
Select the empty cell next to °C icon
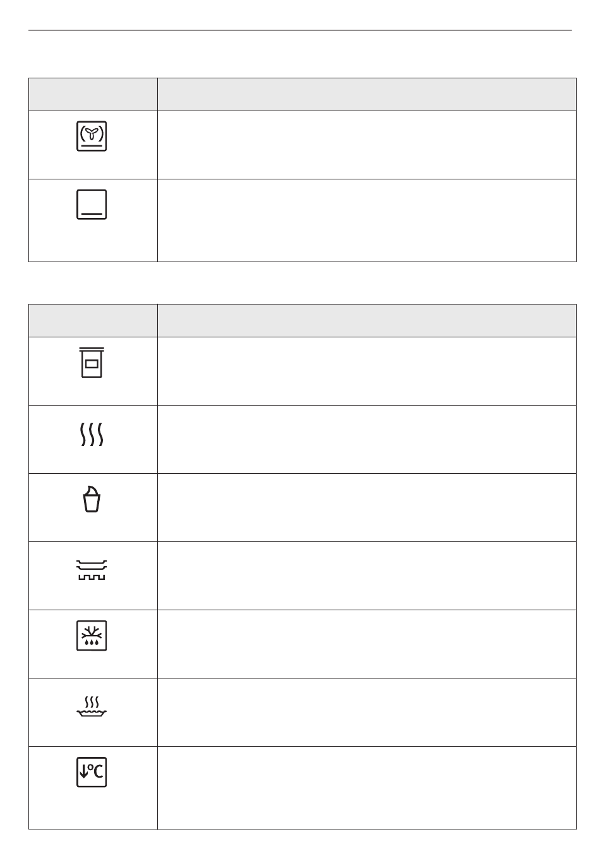367,788
